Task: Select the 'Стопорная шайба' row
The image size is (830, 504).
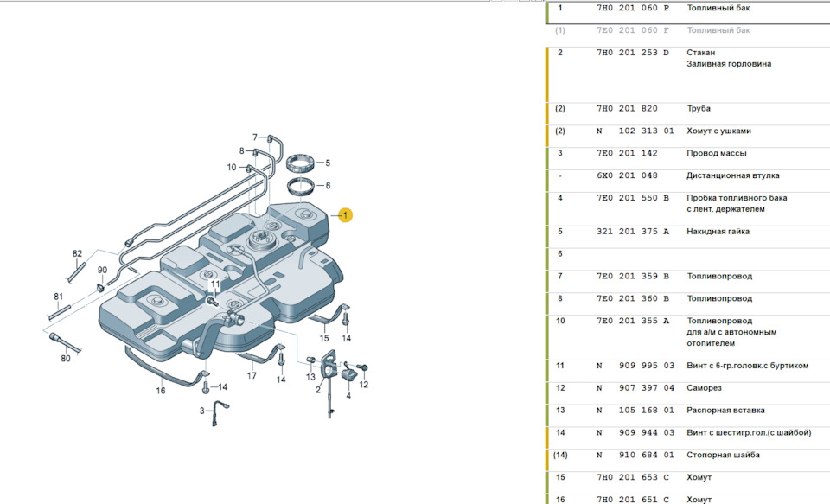Action: click(x=687, y=460)
